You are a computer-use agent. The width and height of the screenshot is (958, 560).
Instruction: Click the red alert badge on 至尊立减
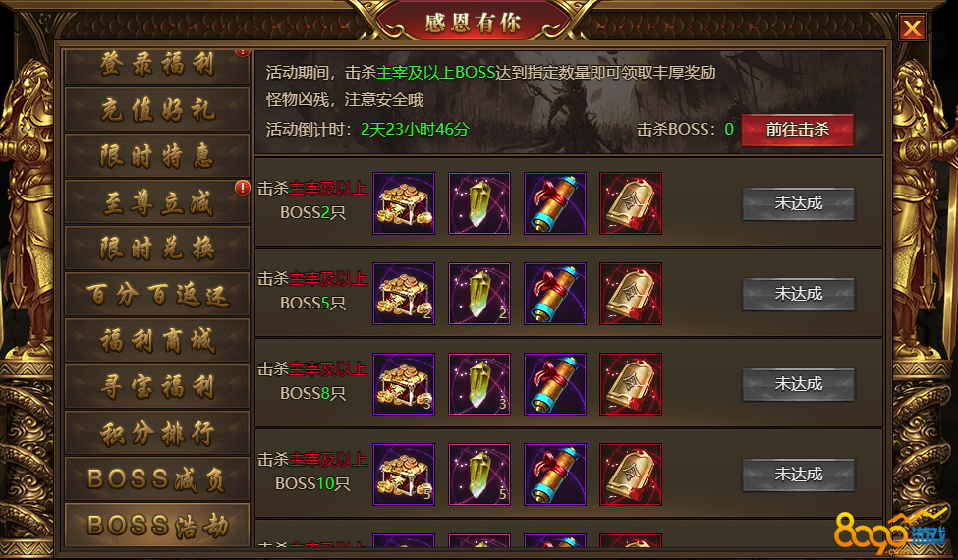243,188
